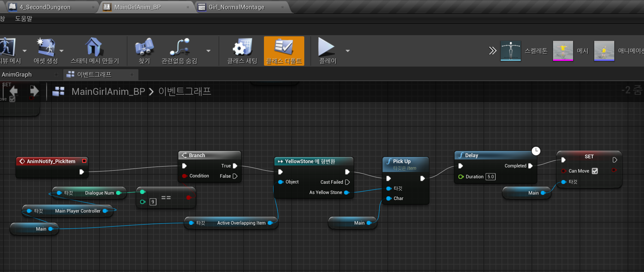The image size is (644, 272).
Task: Click 이벤트그래프 breadcrumb link
Action: pos(185,91)
